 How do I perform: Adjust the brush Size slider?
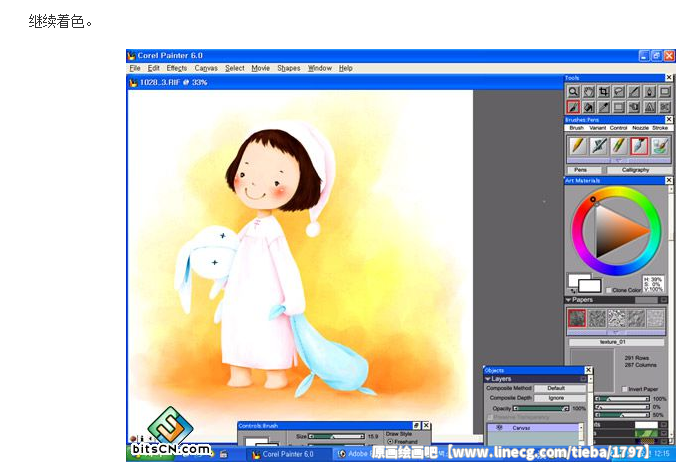point(337,436)
